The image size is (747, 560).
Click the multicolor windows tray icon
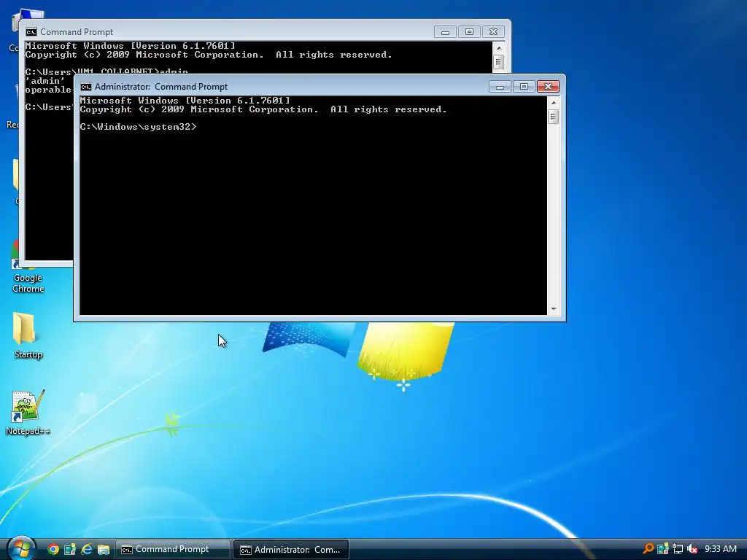[662, 549]
